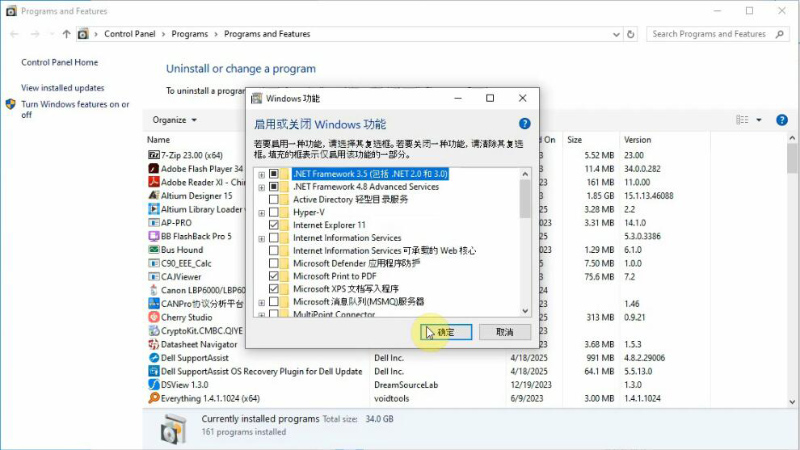Screen dimensions: 800x450
Task: Open help in Windows Features dialog
Action: pyautogui.click(x=524, y=123)
